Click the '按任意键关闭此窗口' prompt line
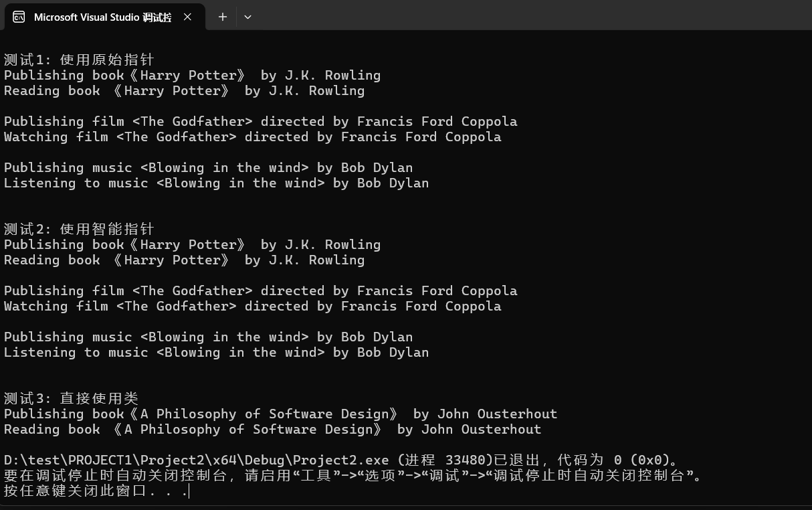The width and height of the screenshot is (812, 510). tap(96, 491)
